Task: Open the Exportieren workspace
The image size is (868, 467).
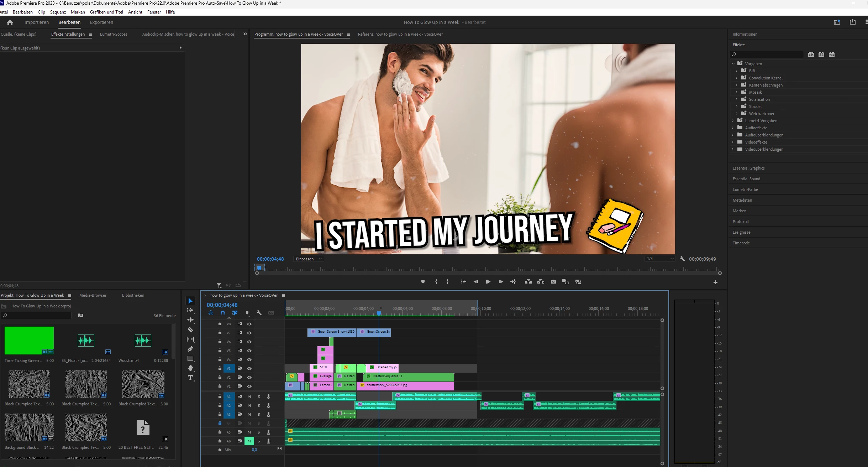Action: tap(101, 22)
